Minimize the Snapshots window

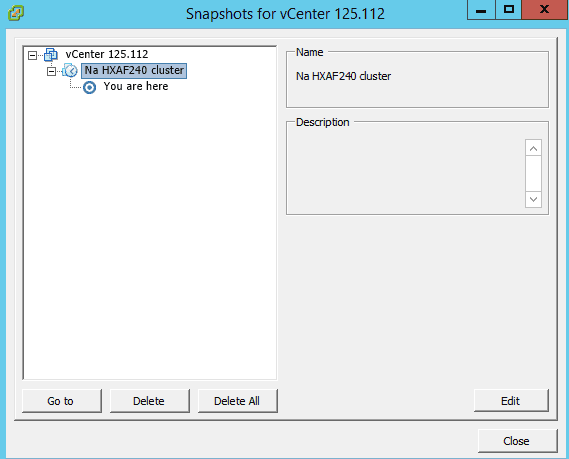(481, 9)
